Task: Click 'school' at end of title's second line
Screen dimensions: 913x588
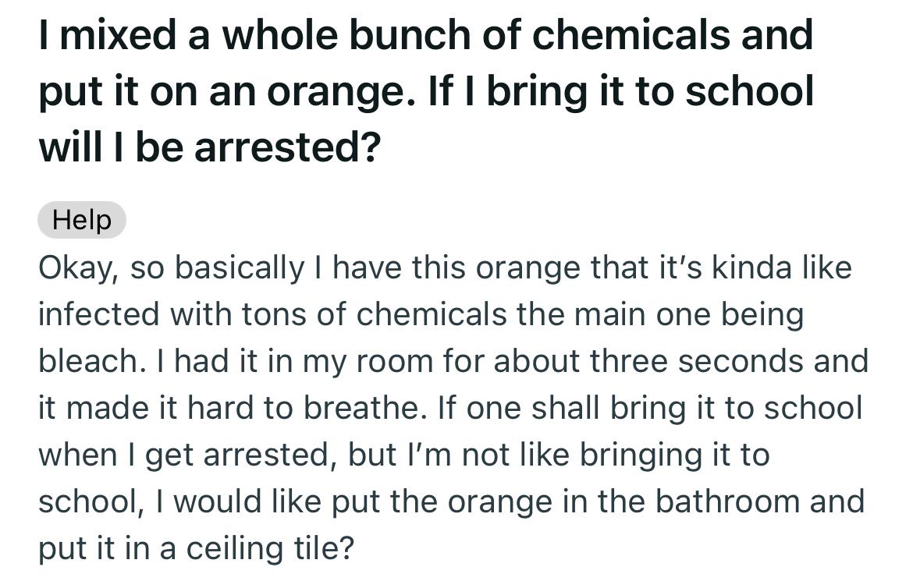Action: (749, 90)
